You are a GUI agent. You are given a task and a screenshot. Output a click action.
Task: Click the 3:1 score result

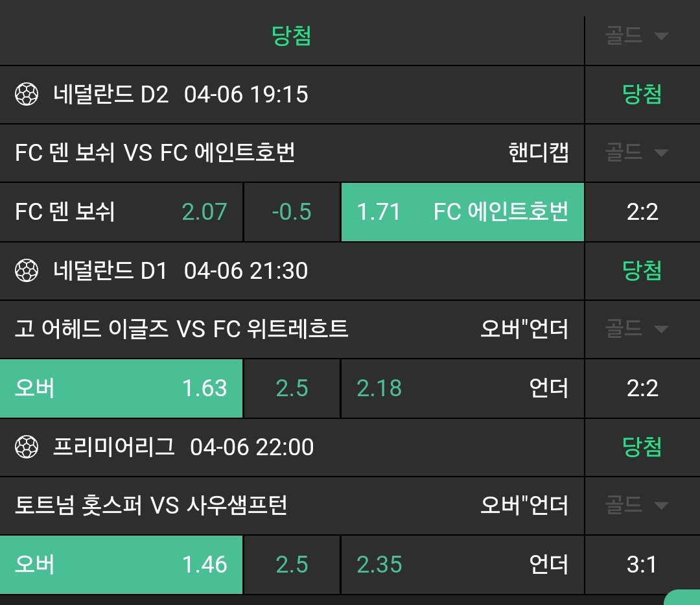pyautogui.click(x=642, y=564)
